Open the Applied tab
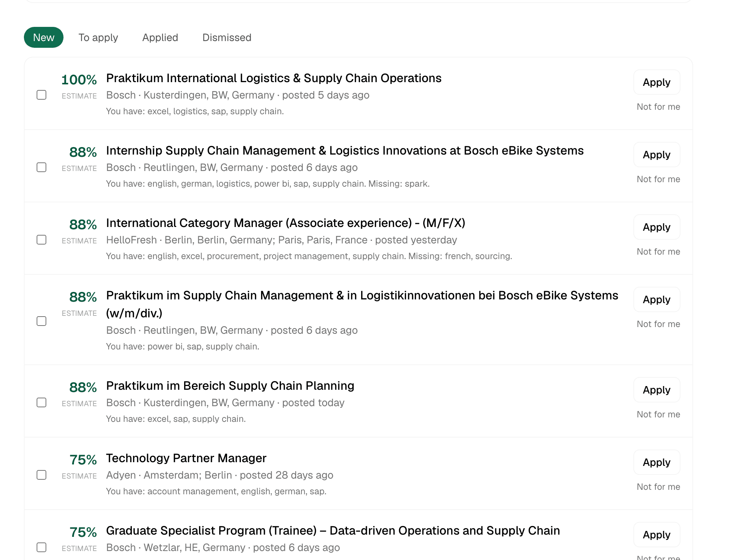The height and width of the screenshot is (560, 729). point(160,37)
